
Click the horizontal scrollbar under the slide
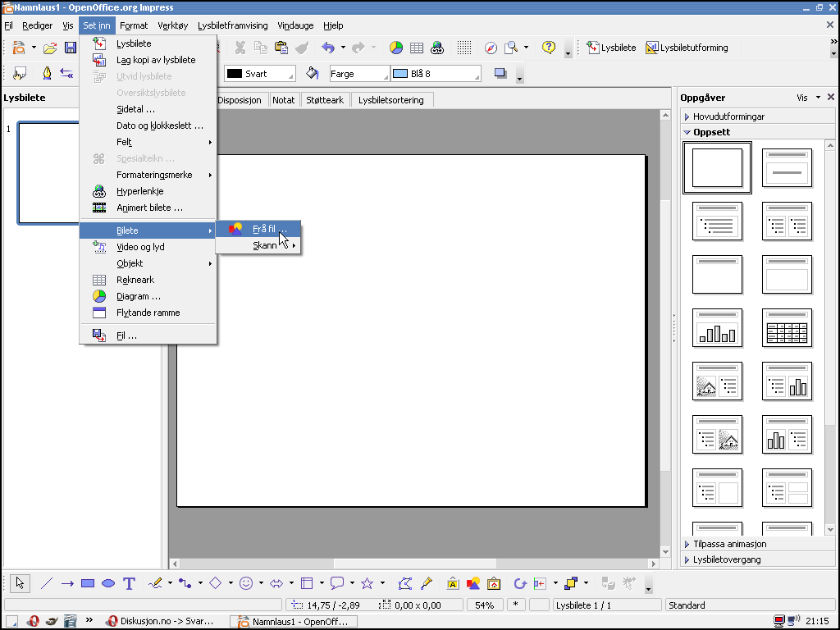click(414, 564)
